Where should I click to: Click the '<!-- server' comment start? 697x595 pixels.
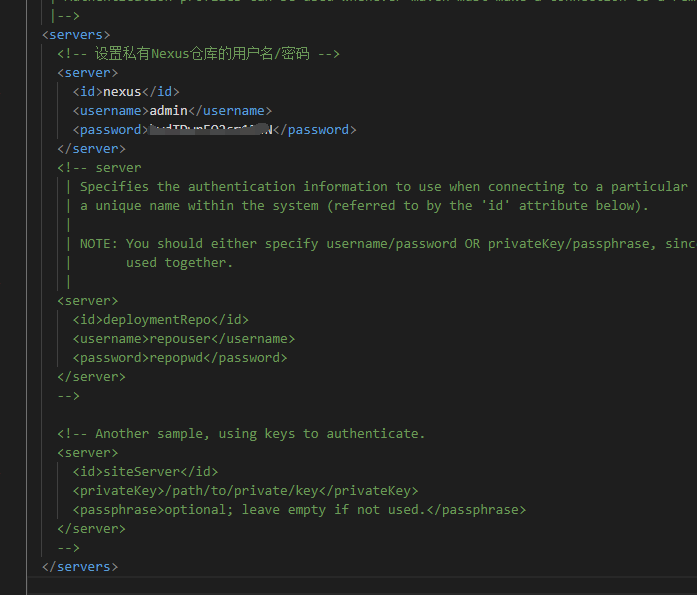[x=99, y=168]
